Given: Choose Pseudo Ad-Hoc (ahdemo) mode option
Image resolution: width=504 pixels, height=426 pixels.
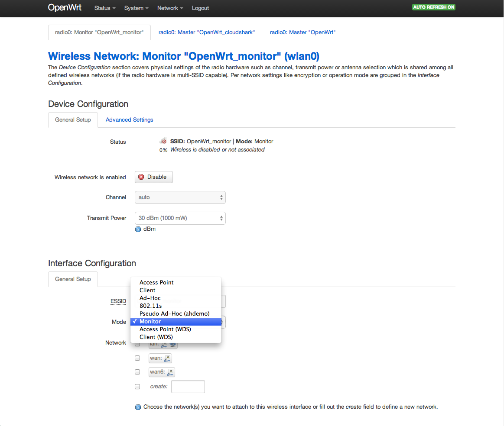Looking at the screenshot, I should (x=176, y=313).
